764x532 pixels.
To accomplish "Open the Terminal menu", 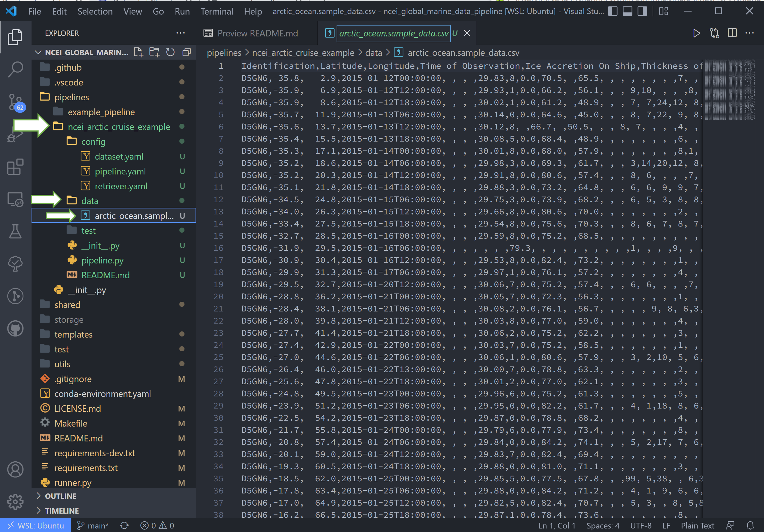I will point(217,11).
